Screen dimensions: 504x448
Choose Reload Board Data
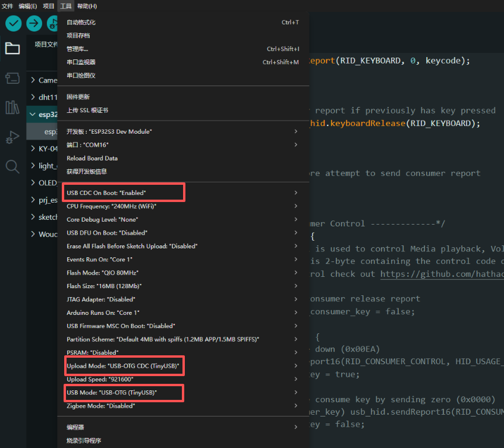(x=92, y=158)
